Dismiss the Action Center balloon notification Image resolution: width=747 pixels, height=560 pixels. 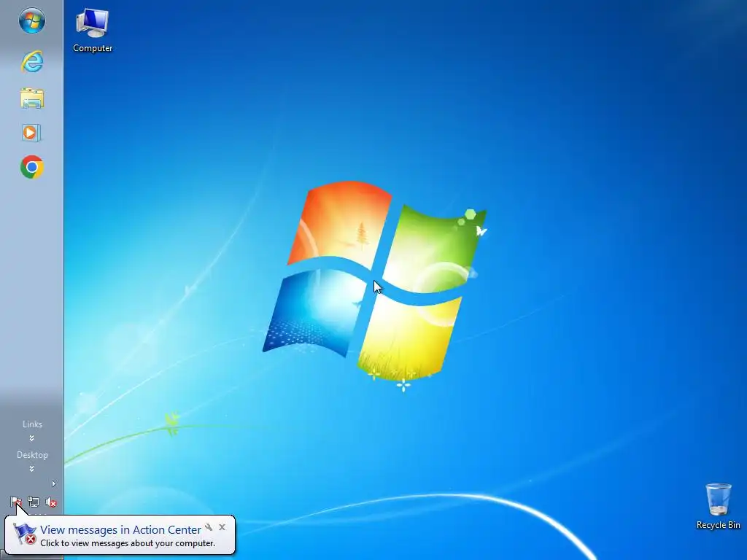point(222,527)
